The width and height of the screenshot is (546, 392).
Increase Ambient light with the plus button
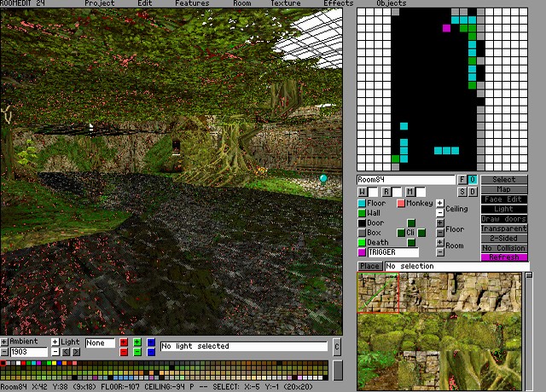coord(4,343)
